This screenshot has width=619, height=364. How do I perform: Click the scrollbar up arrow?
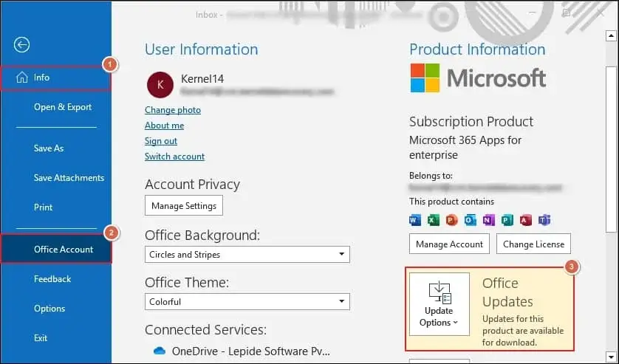[x=611, y=36]
